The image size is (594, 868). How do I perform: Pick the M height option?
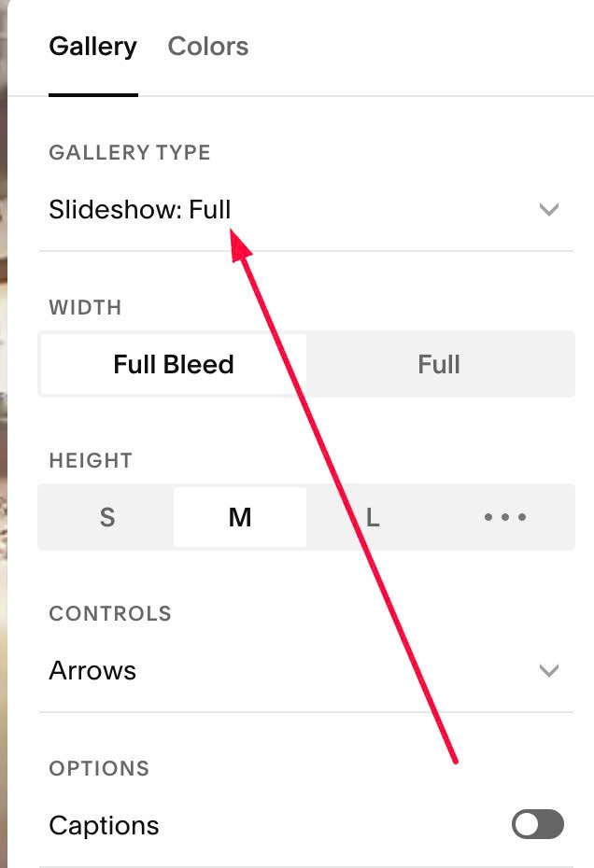240,517
